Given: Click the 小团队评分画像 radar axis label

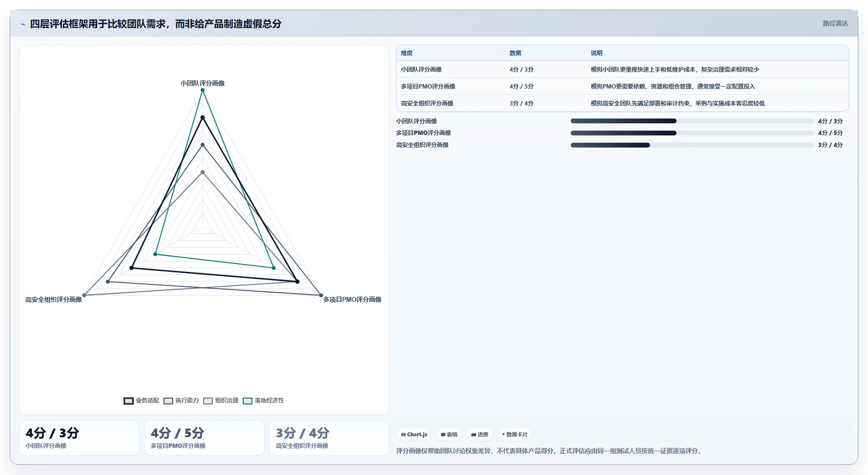Looking at the screenshot, I should coord(203,83).
